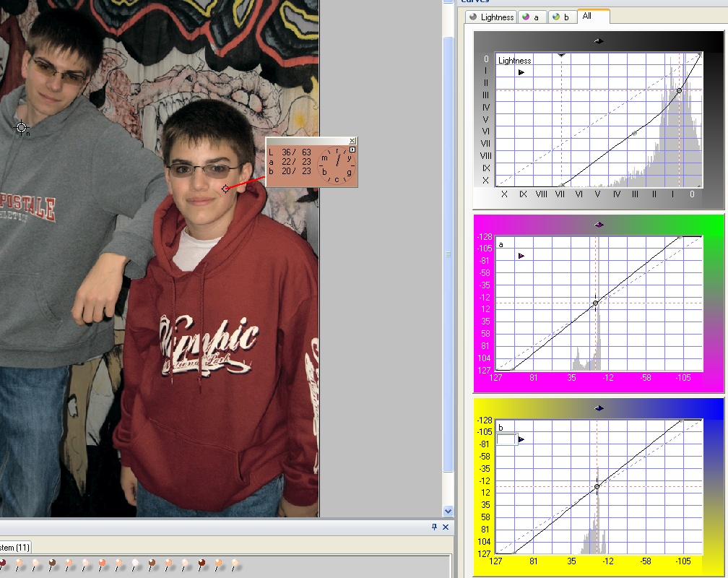Select the gray midpoint on Lightness curve

[635, 134]
